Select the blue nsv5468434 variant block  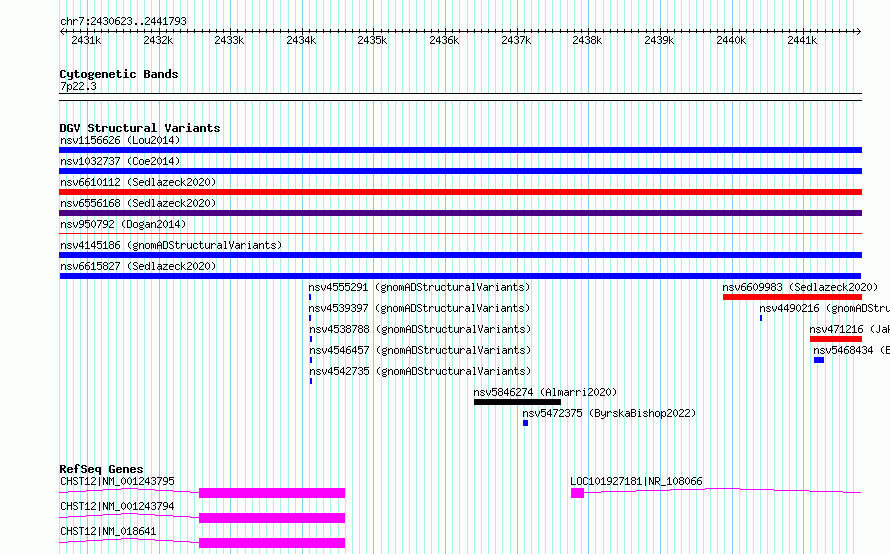[819, 360]
